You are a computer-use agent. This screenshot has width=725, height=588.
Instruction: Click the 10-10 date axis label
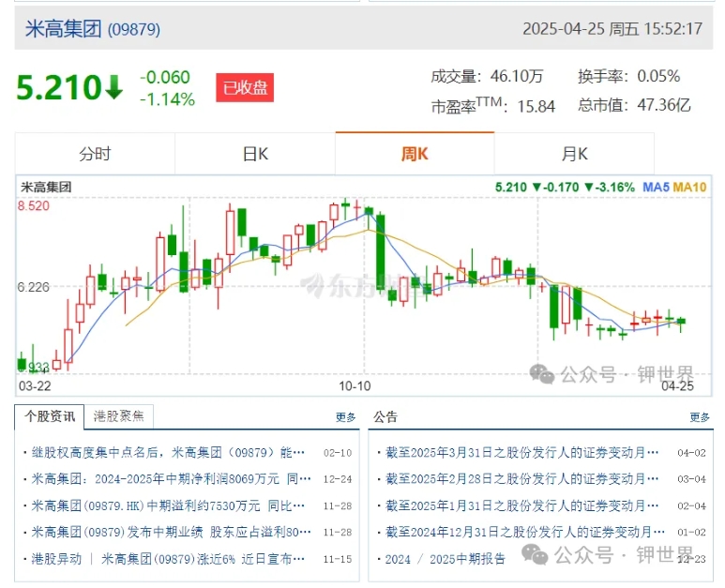pyautogui.click(x=355, y=386)
